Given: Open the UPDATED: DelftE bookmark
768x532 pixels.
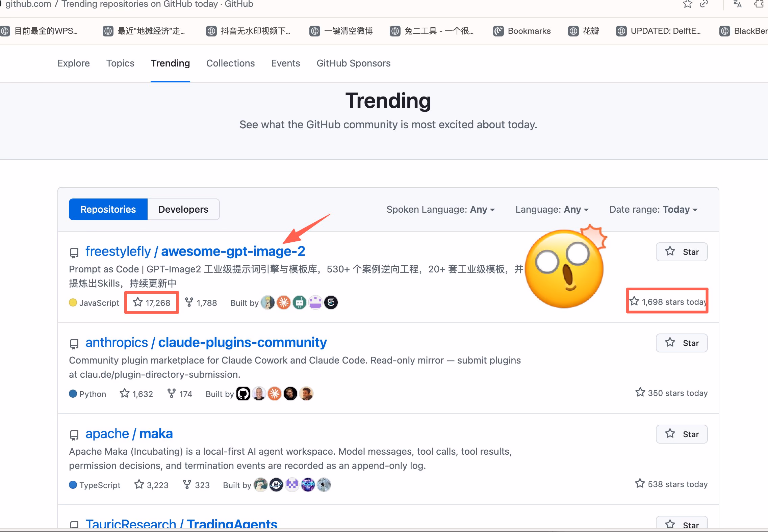Looking at the screenshot, I should click(x=659, y=31).
